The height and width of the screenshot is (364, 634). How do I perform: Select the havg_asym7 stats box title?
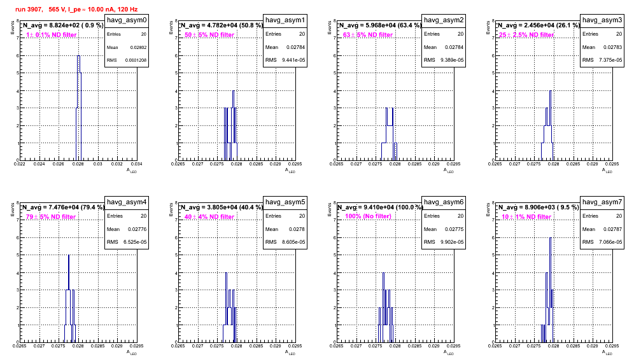point(602,202)
